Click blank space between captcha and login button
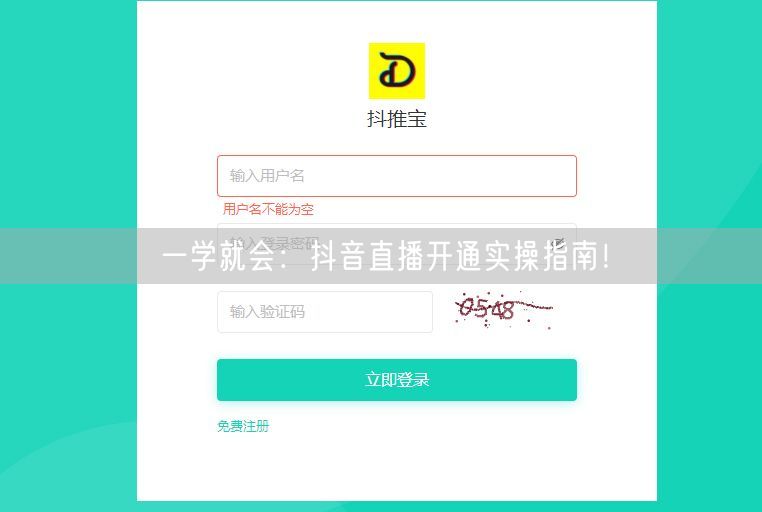The height and width of the screenshot is (512, 762). 397,346
